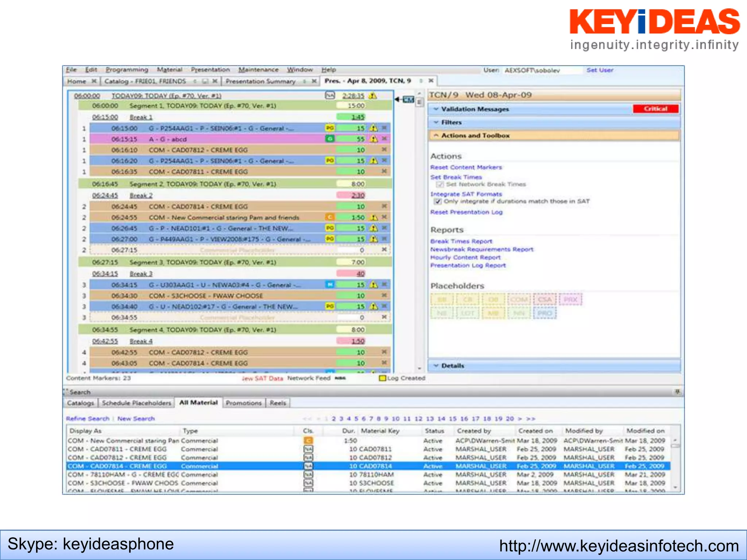Close the Presentation Summary tab
The image size is (747, 560).
click(x=314, y=81)
